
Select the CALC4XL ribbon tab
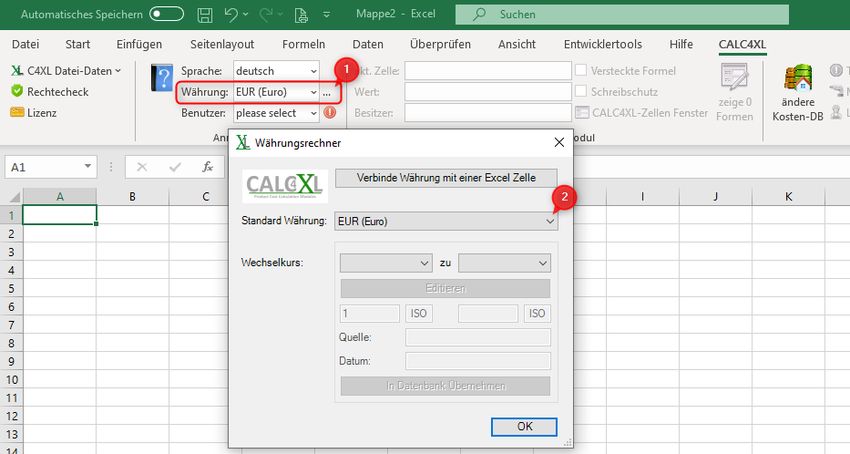[742, 44]
